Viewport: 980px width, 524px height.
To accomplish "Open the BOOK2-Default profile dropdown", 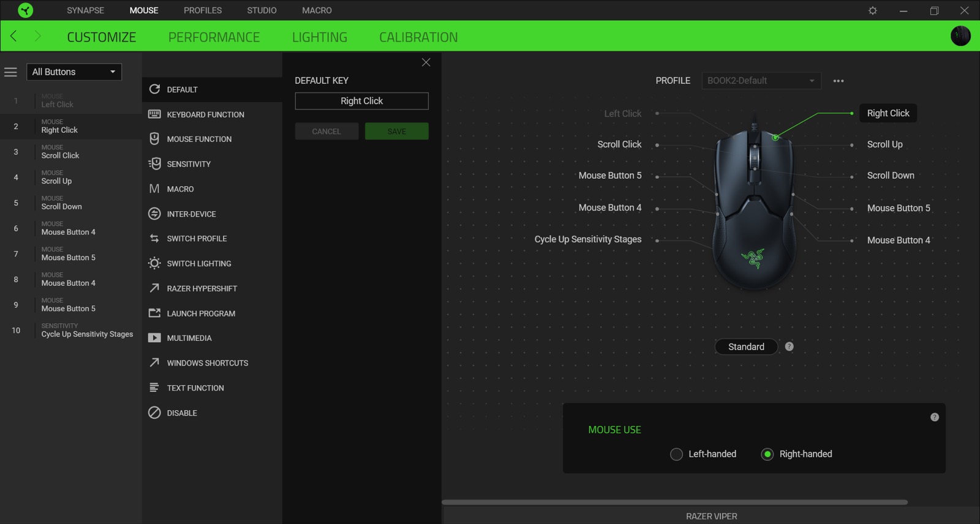I will click(760, 81).
